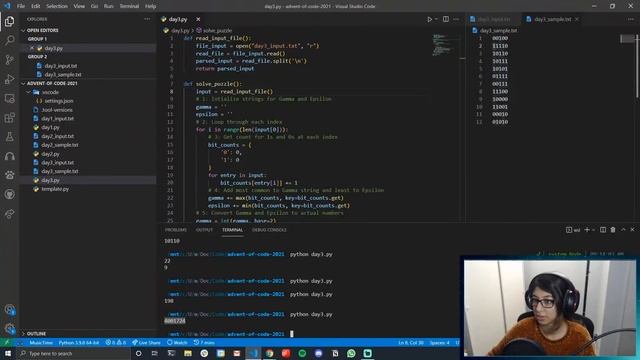
Task: Maximize the panel with the up chevron
Action: click(x=623, y=230)
